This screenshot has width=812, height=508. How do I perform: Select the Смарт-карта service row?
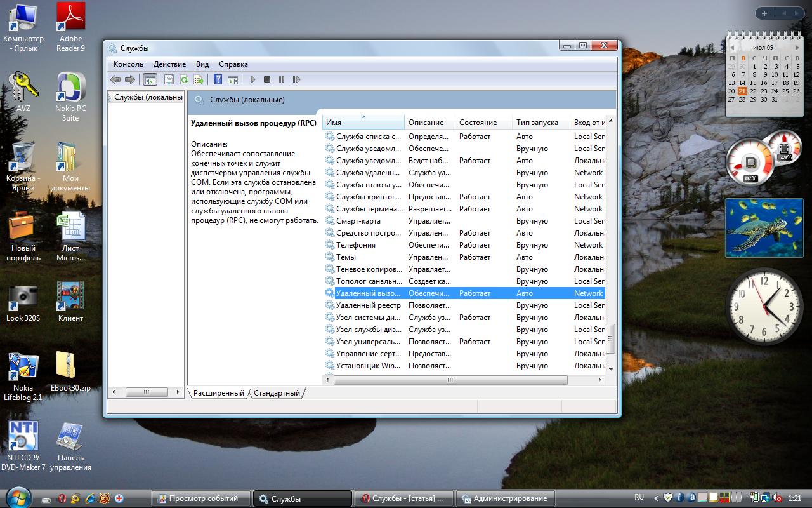click(358, 221)
